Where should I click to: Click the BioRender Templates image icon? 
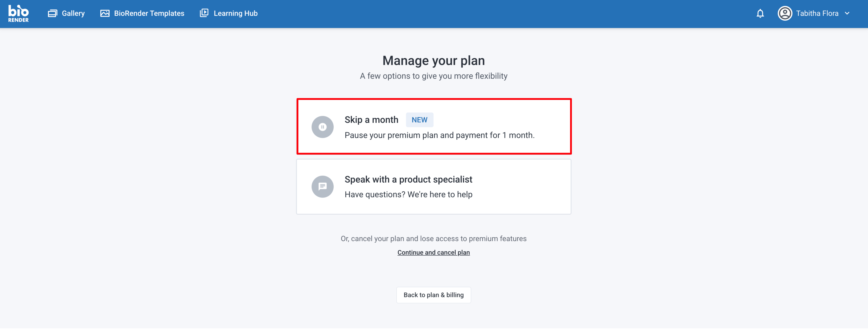[x=105, y=13]
